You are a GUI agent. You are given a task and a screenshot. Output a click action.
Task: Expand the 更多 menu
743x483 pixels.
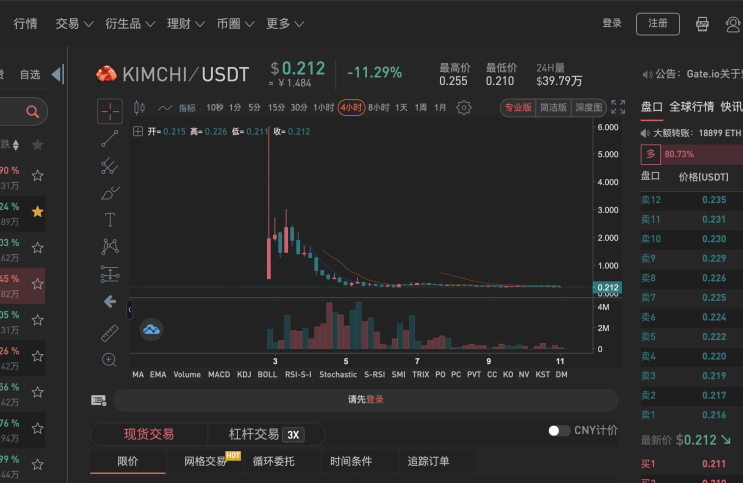(285, 24)
